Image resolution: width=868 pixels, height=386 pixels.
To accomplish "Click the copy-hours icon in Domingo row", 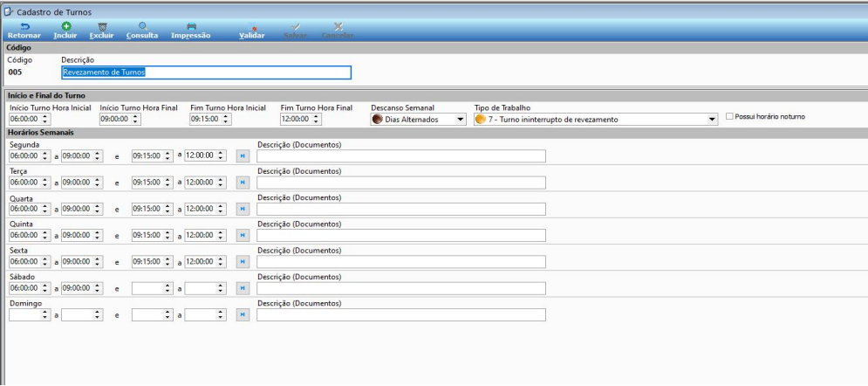I will coord(243,314).
